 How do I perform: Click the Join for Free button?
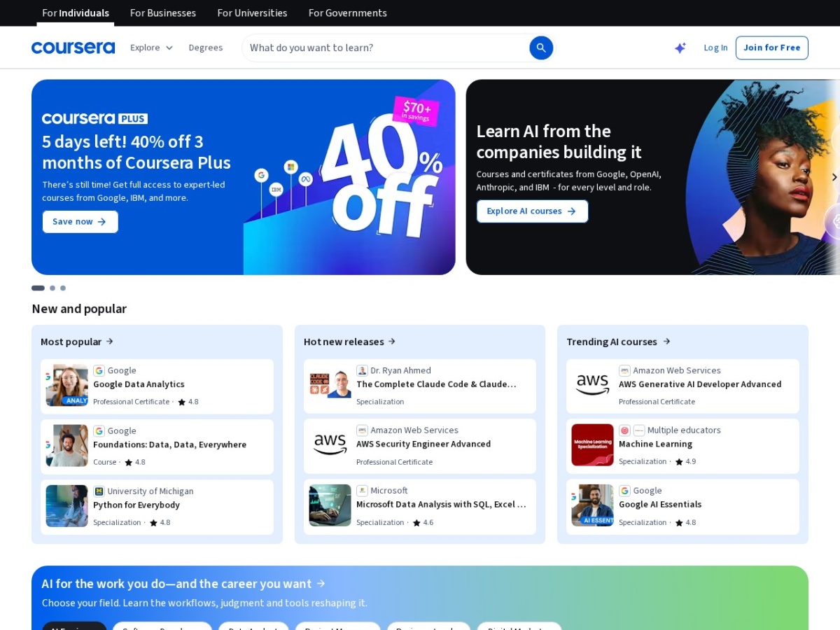tap(771, 48)
